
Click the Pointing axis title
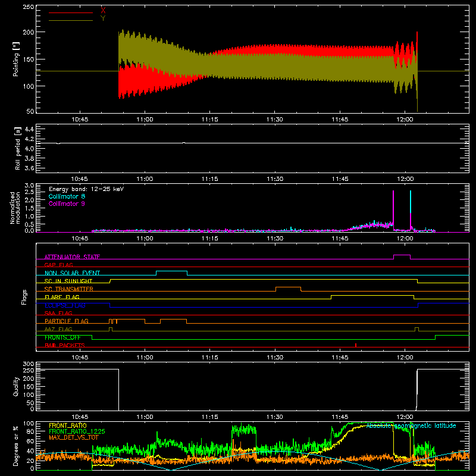(x=16, y=59)
